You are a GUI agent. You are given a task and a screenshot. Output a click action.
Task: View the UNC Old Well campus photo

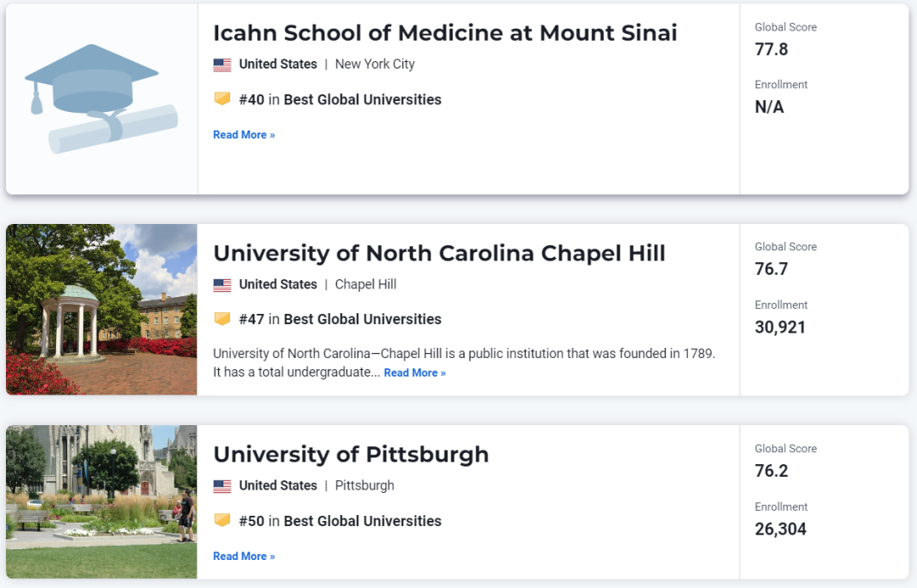pos(102,309)
